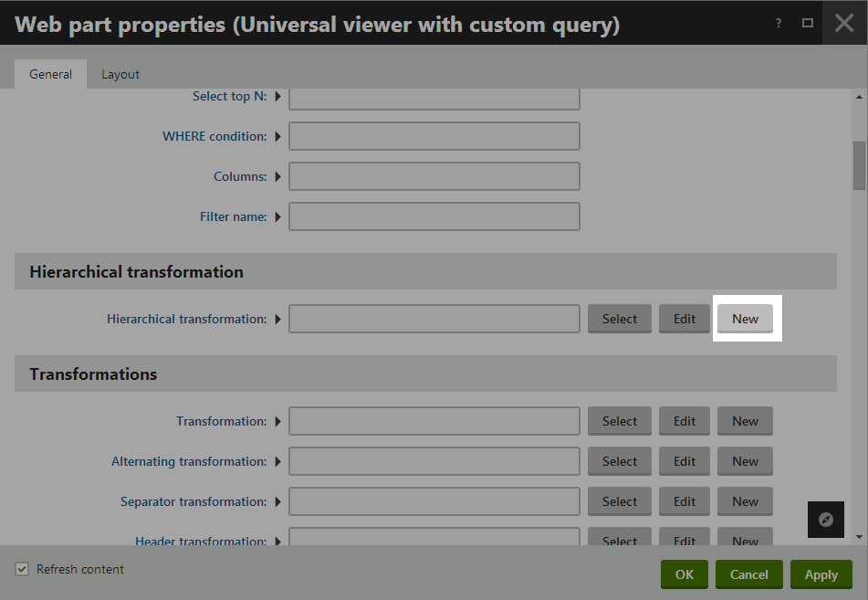Close the Web part properties dialog
This screenshot has height=600, width=868.
tap(844, 23)
